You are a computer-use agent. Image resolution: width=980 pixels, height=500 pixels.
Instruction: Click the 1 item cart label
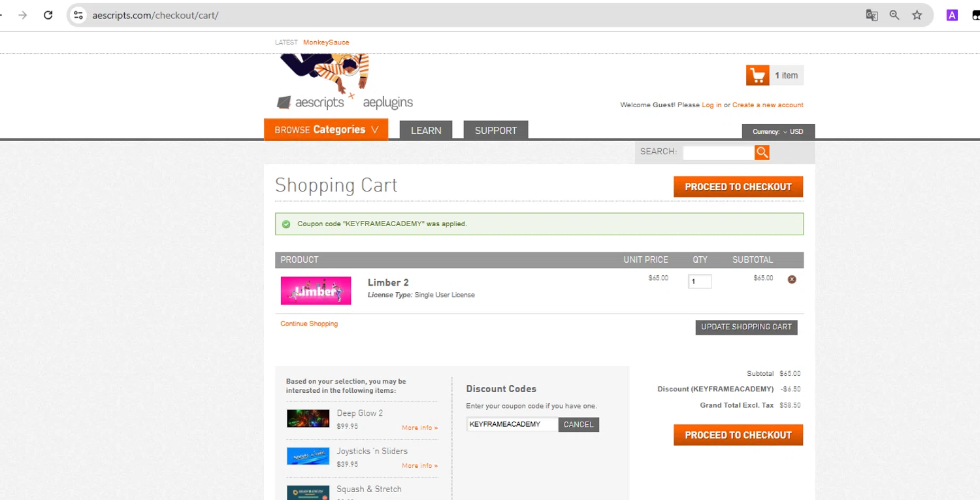[786, 75]
